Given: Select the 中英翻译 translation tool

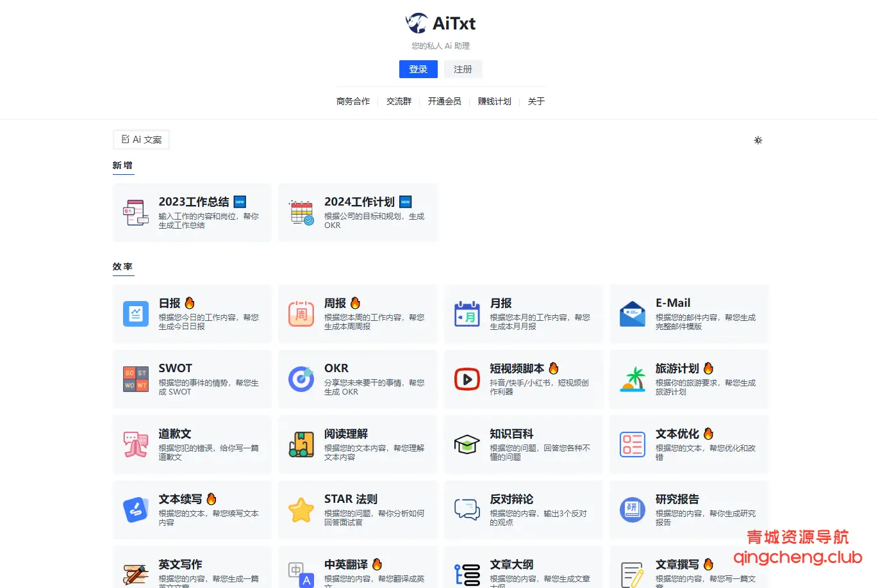Looking at the screenshot, I should pos(357,570).
